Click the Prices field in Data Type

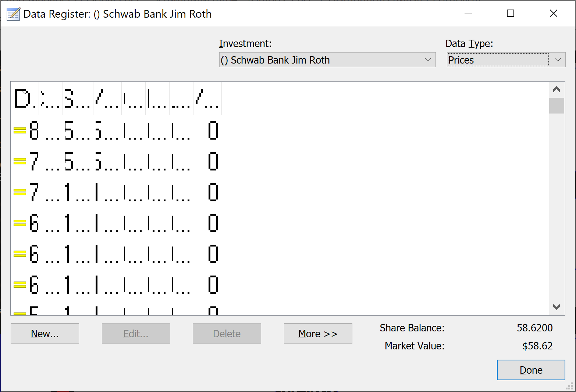[498, 60]
